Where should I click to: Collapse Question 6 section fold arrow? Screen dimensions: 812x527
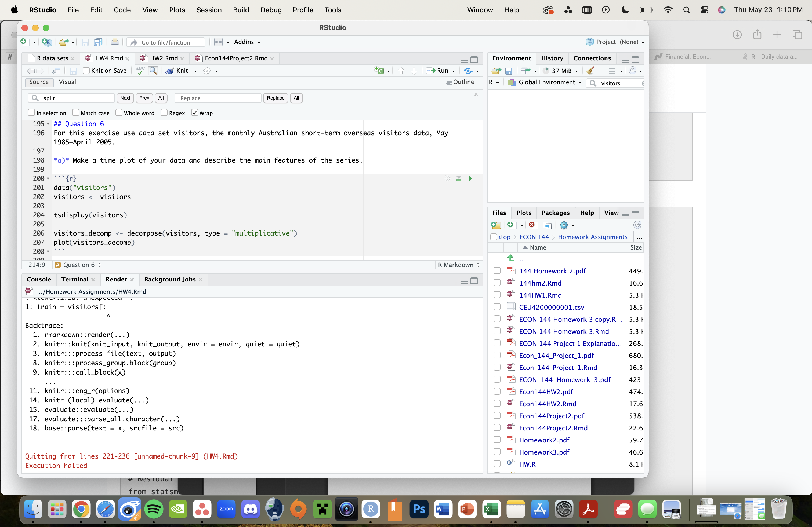(48, 124)
